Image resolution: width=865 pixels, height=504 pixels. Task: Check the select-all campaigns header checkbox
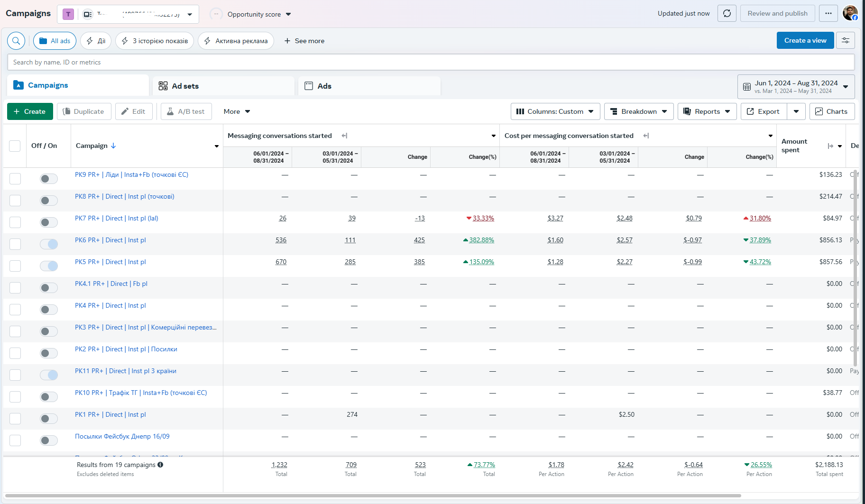tap(15, 146)
